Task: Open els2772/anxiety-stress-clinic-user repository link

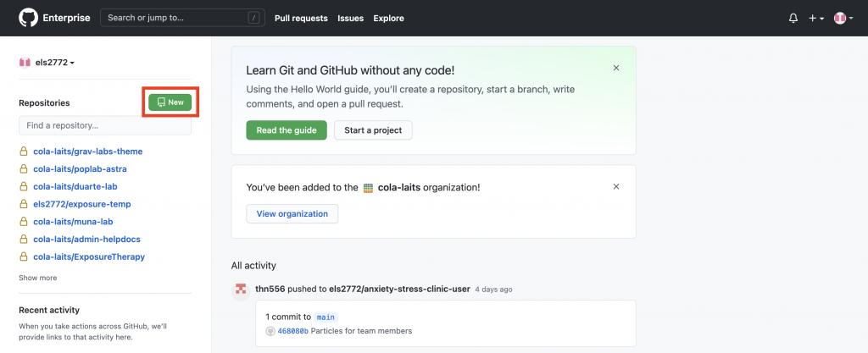Action: (x=399, y=289)
